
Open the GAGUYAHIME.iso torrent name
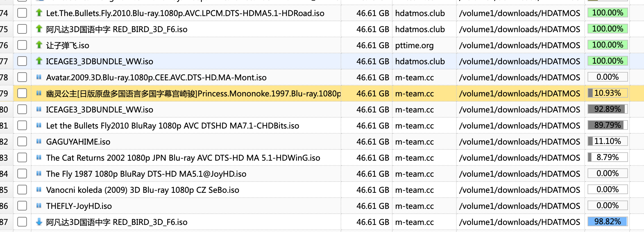(78, 142)
